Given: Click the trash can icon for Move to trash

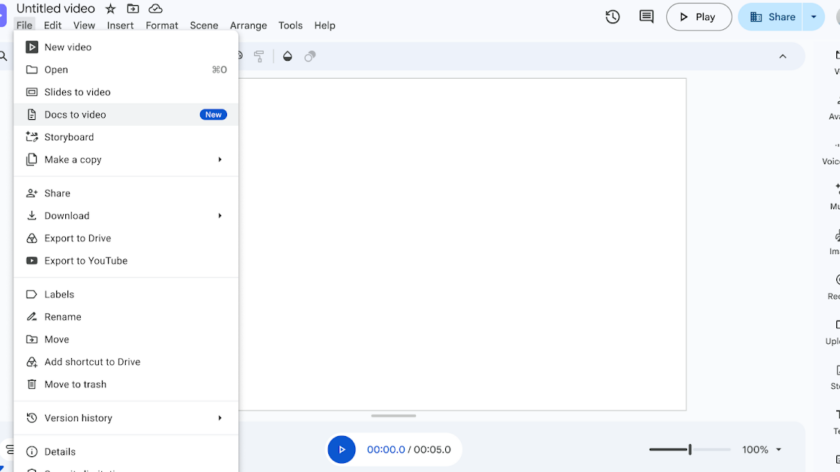Looking at the screenshot, I should tap(32, 385).
